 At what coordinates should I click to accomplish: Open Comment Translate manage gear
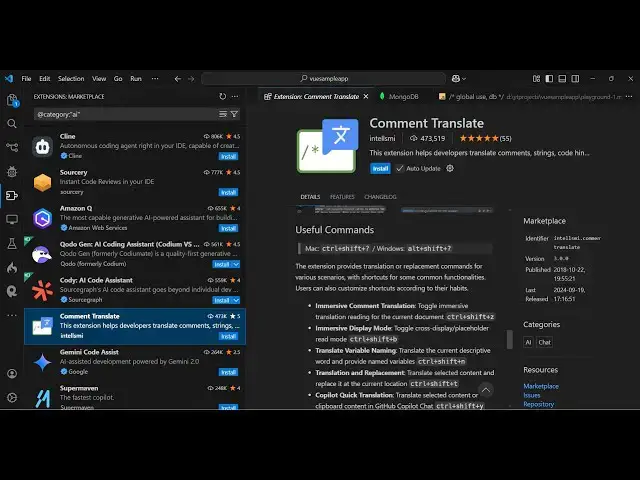(x=450, y=168)
